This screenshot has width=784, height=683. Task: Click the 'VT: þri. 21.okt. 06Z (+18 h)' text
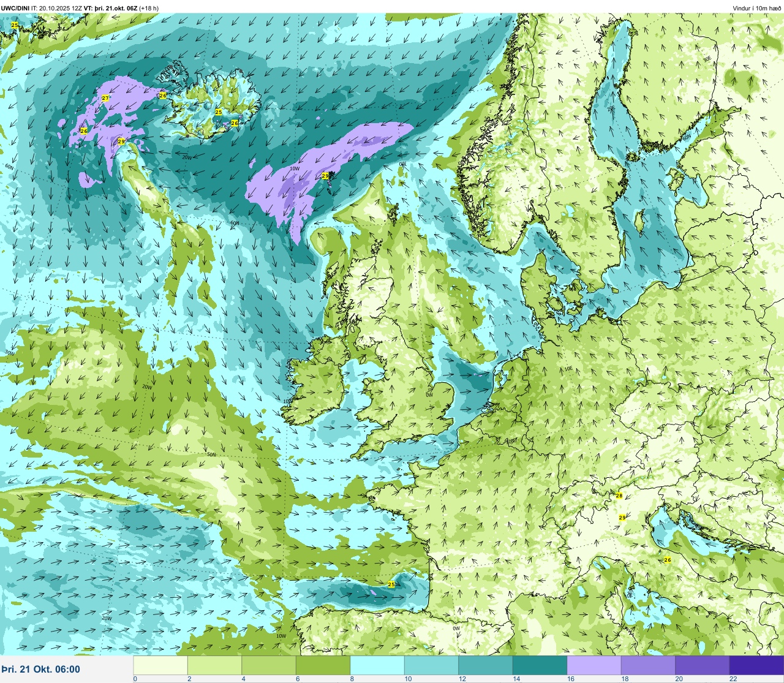[x=121, y=8]
